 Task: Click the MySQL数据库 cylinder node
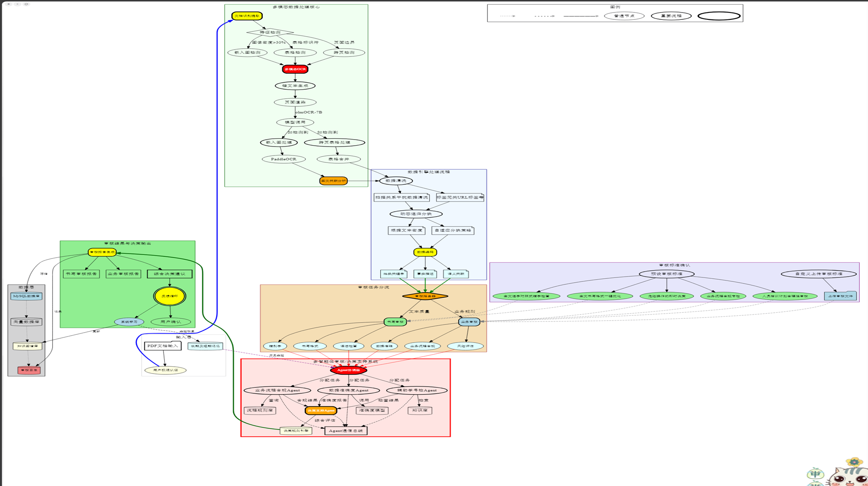click(26, 296)
